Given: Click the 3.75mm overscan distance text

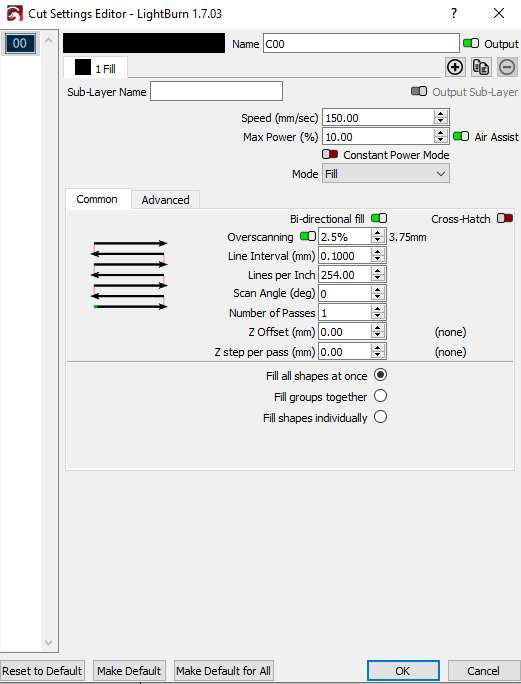Looking at the screenshot, I should coord(408,237).
